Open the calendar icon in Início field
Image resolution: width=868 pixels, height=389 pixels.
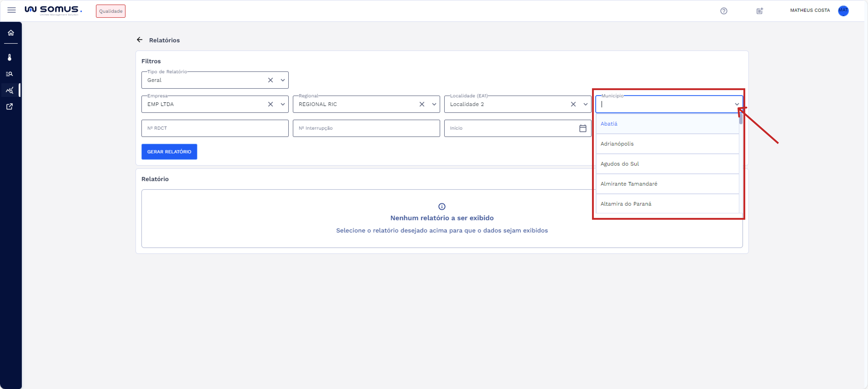tap(583, 128)
